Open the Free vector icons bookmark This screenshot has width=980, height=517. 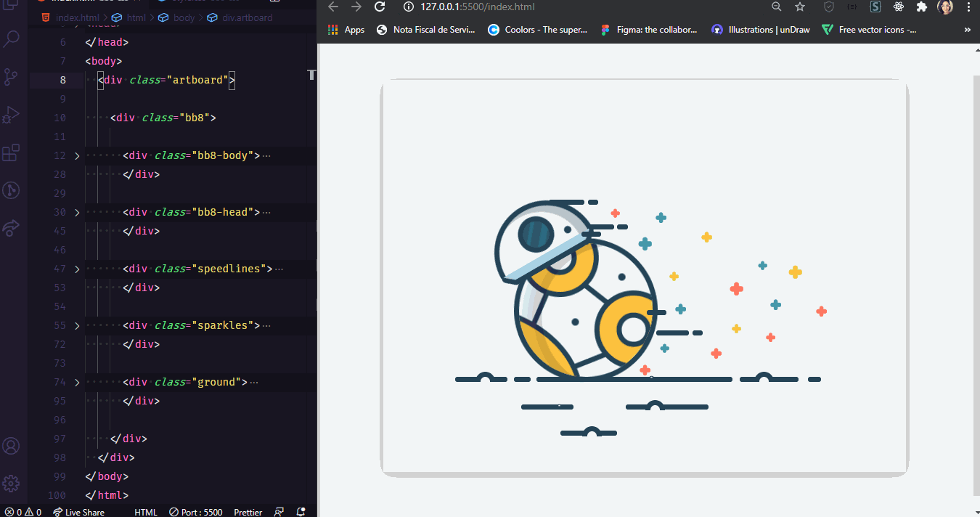click(869, 30)
